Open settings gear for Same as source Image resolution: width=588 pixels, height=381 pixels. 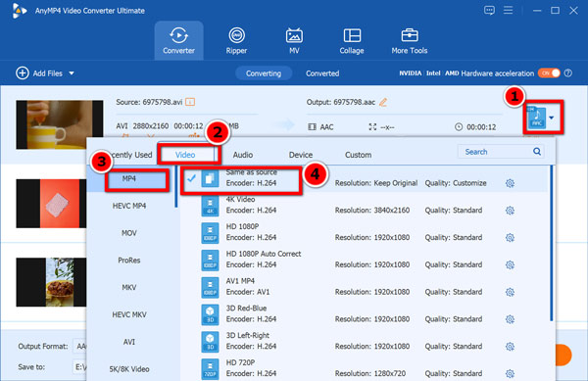tap(510, 183)
